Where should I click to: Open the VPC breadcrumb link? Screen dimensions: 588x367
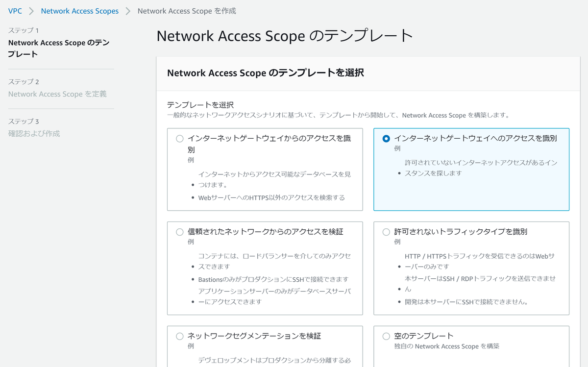click(15, 11)
